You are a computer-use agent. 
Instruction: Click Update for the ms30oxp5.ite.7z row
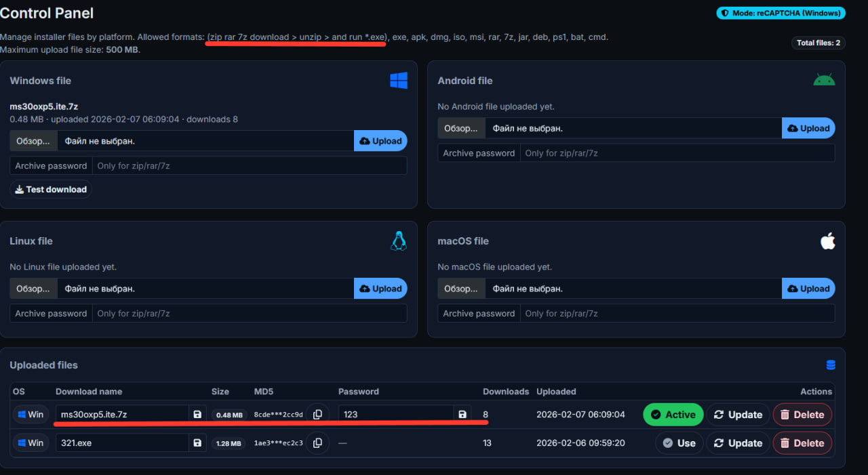[x=738, y=415]
